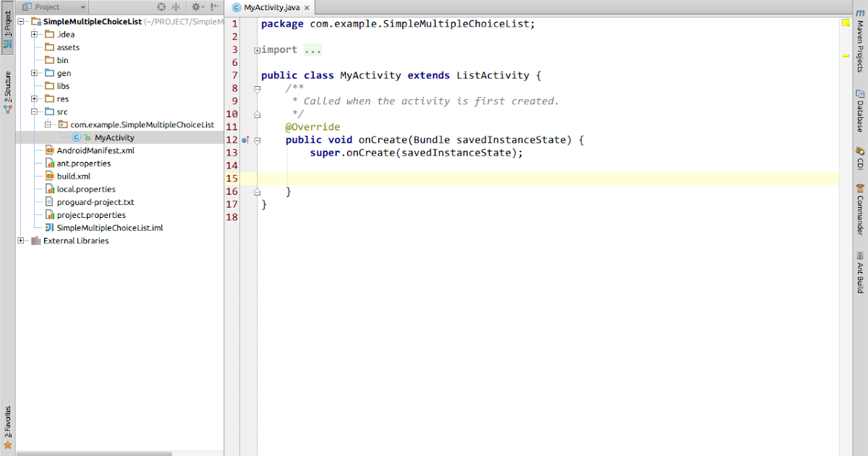Click the AndroidManifest.xml file icon
Screen dimensions: 868x456
tap(49, 151)
